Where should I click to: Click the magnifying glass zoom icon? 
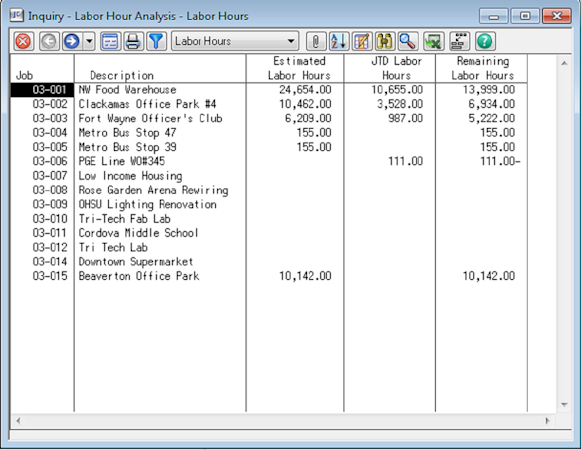click(x=408, y=41)
